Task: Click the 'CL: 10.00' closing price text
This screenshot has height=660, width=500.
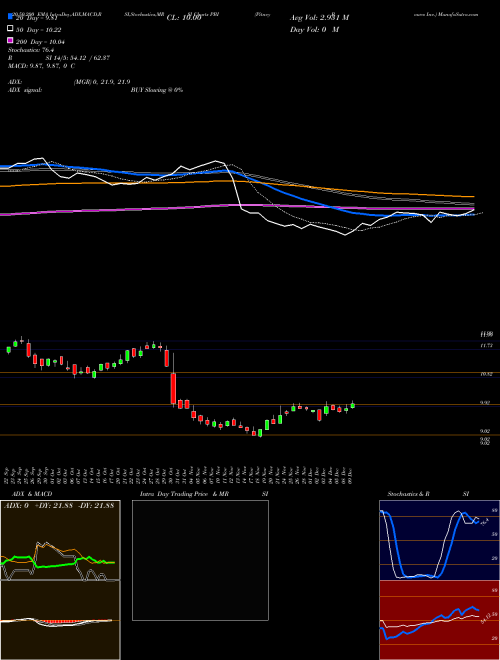Action: pyautogui.click(x=184, y=18)
